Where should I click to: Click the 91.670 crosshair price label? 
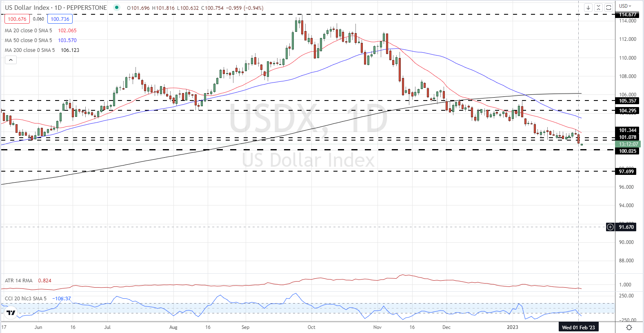click(626, 227)
